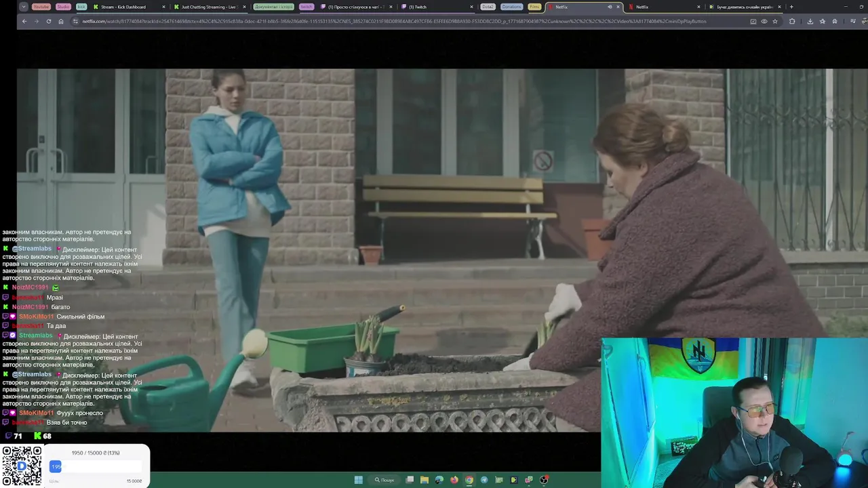The image size is (868, 488).
Task: Expand the Studio tab group
Action: click(63, 7)
